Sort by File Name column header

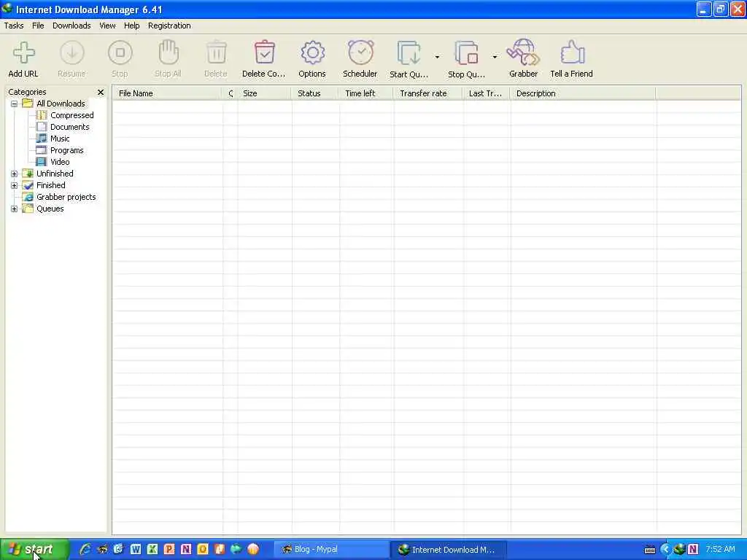167,93
